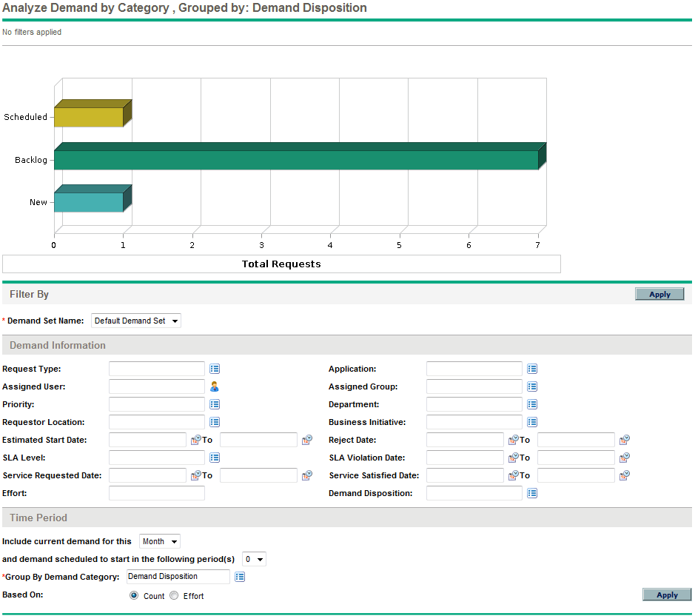Open the SLA Level selection list icon
695x616 pixels.
point(215,458)
